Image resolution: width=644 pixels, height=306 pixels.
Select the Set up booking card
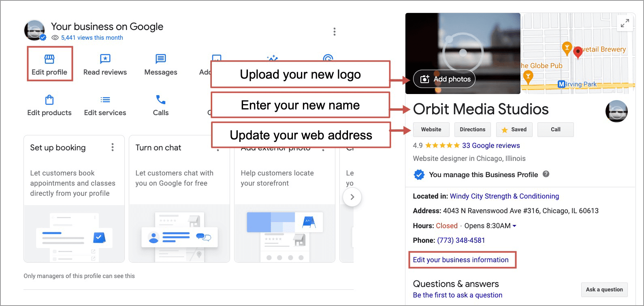(x=74, y=199)
